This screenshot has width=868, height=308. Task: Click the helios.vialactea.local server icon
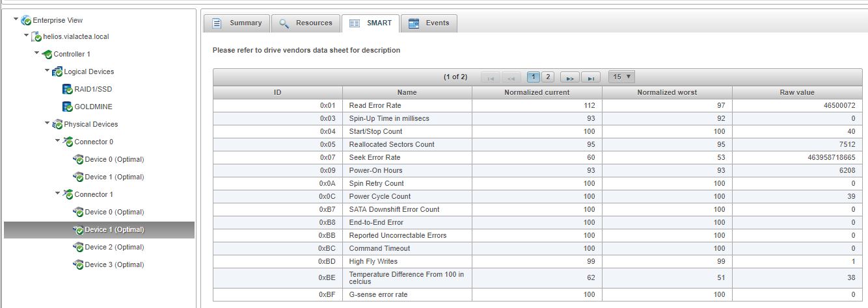(x=36, y=37)
